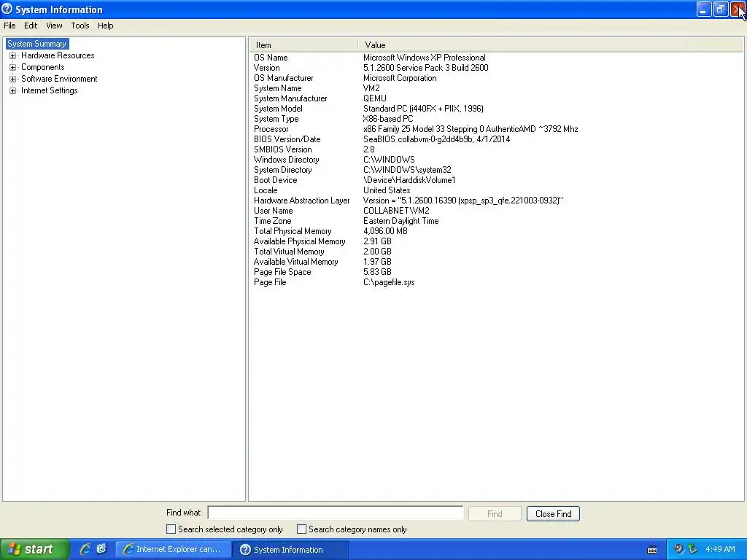This screenshot has width=747, height=560.
Task: Select the Components category label
Action: click(42, 67)
